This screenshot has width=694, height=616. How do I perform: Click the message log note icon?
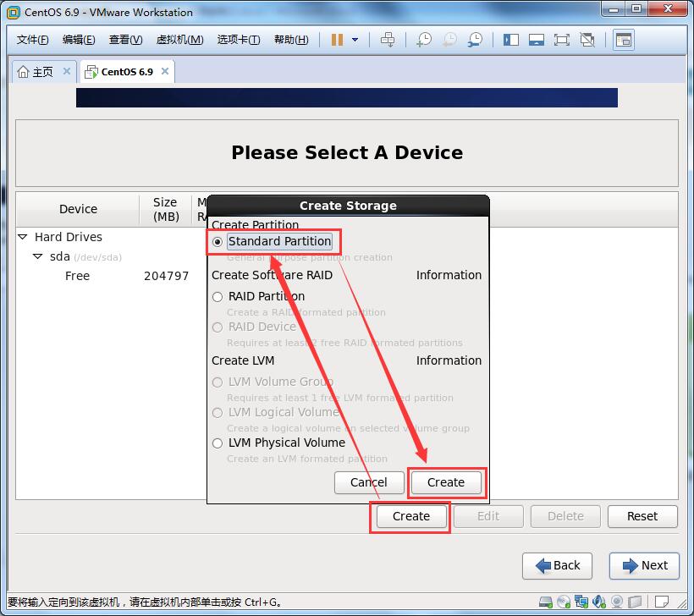662,602
